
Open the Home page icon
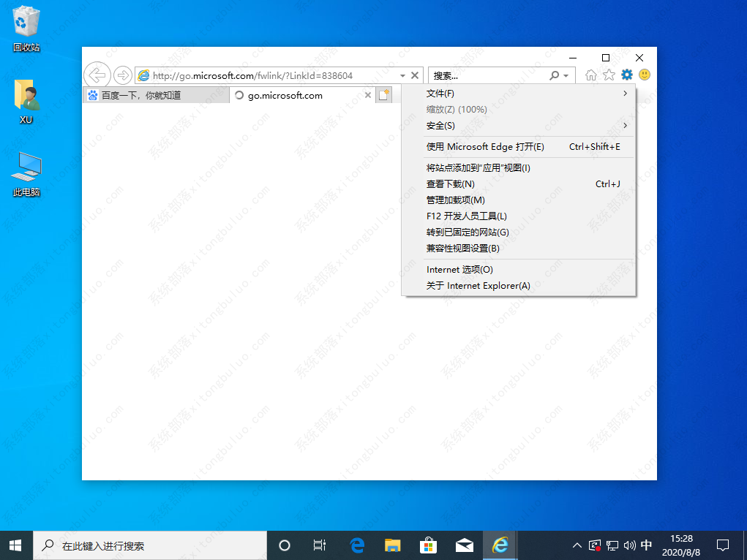[590, 75]
